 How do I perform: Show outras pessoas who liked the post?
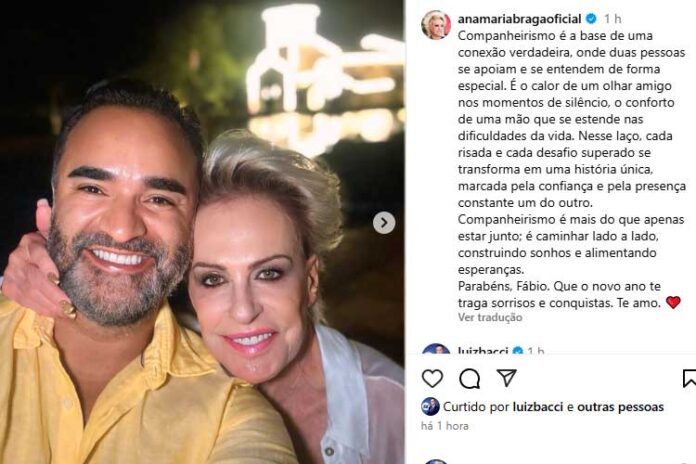click(621, 407)
